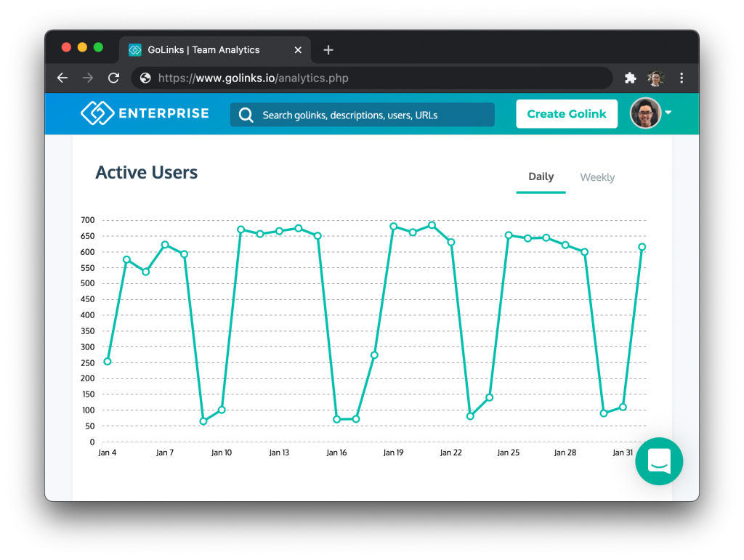Click the browser back arrow
This screenshot has height=560, width=744.
tap(62, 78)
